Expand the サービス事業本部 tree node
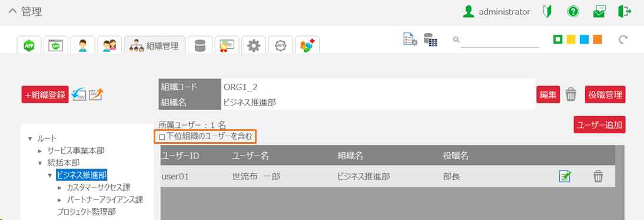 [40, 151]
